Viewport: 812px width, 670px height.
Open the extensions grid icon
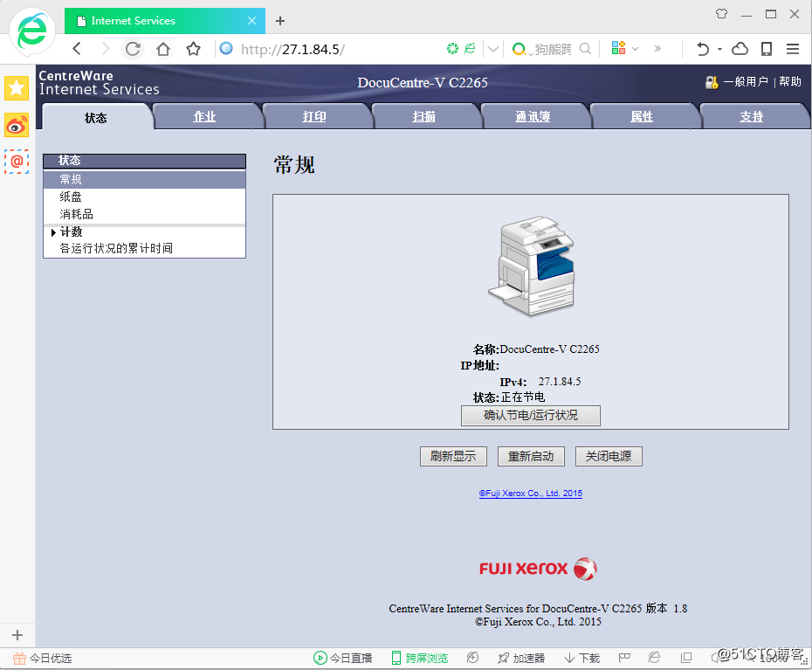click(x=618, y=48)
